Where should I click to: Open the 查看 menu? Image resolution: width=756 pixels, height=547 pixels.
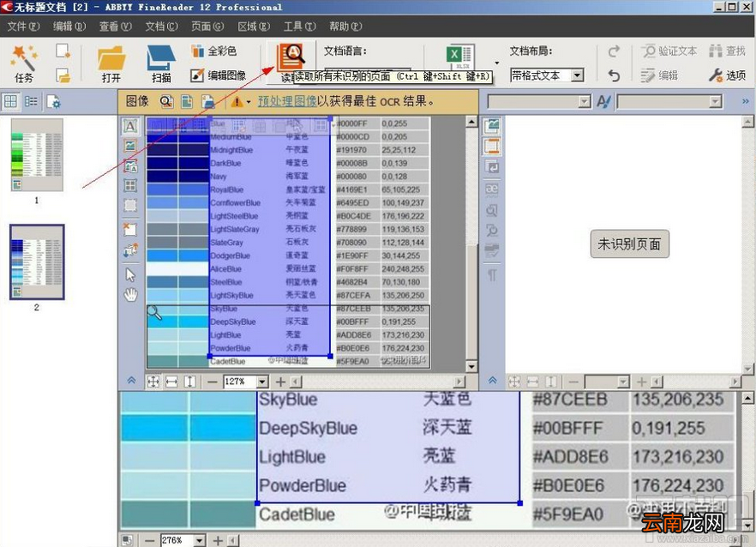click(115, 27)
